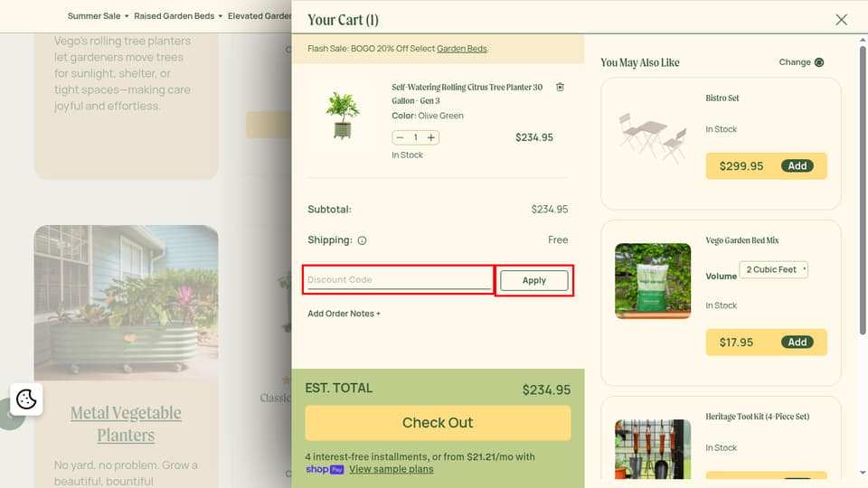Select the Volume 2 Cubic Feet dropdown
This screenshot has width=868, height=488.
click(x=773, y=269)
